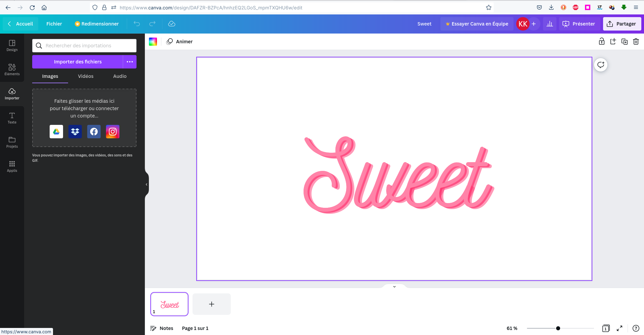
Task: Click the trash icon to delete page
Action: tap(636, 42)
